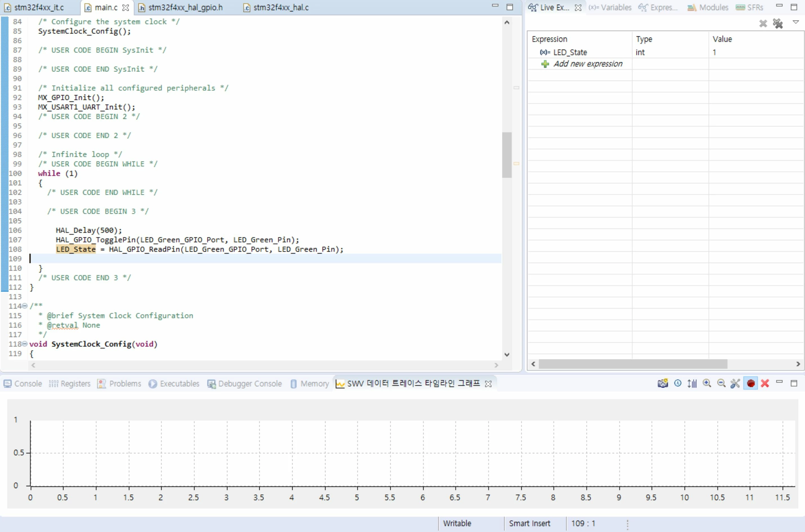Open the Registers tab
This screenshot has height=532, width=805.
point(69,383)
